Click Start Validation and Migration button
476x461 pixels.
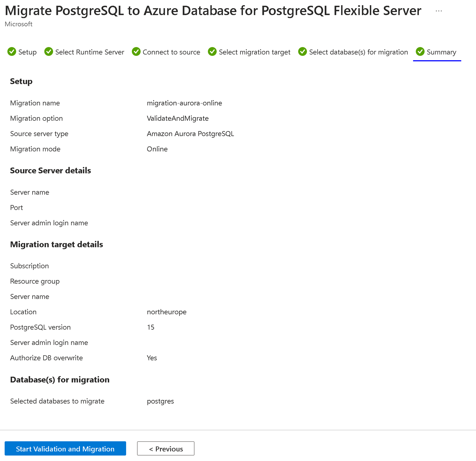pyautogui.click(x=66, y=449)
